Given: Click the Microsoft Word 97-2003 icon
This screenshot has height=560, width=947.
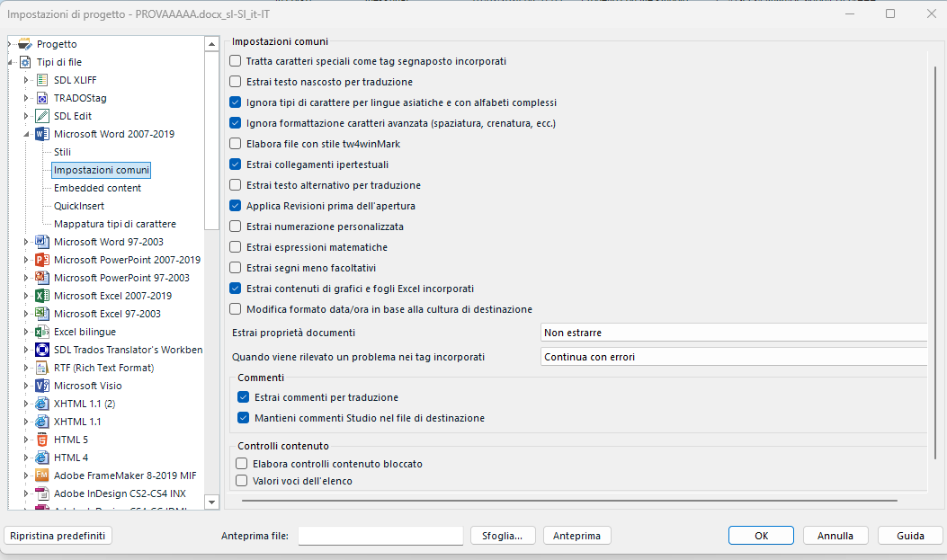Looking at the screenshot, I should click(42, 242).
